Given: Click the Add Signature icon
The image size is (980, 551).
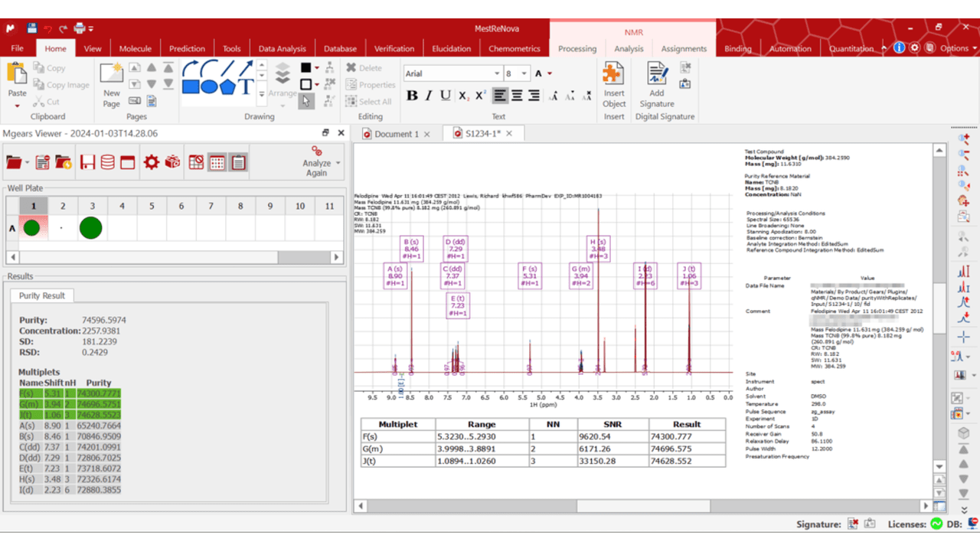Looking at the screenshot, I should point(657,86).
